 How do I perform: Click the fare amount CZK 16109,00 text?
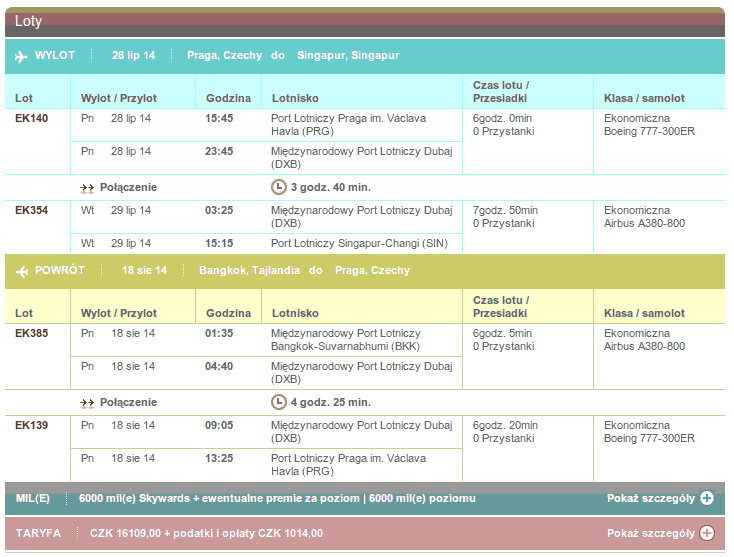pos(125,533)
